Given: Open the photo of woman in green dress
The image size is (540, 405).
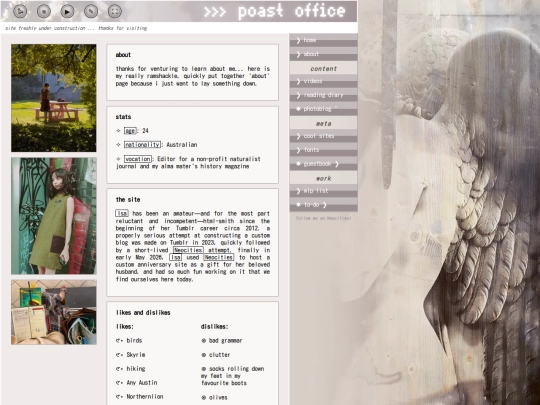Looking at the screenshot, I should pos(54,216).
